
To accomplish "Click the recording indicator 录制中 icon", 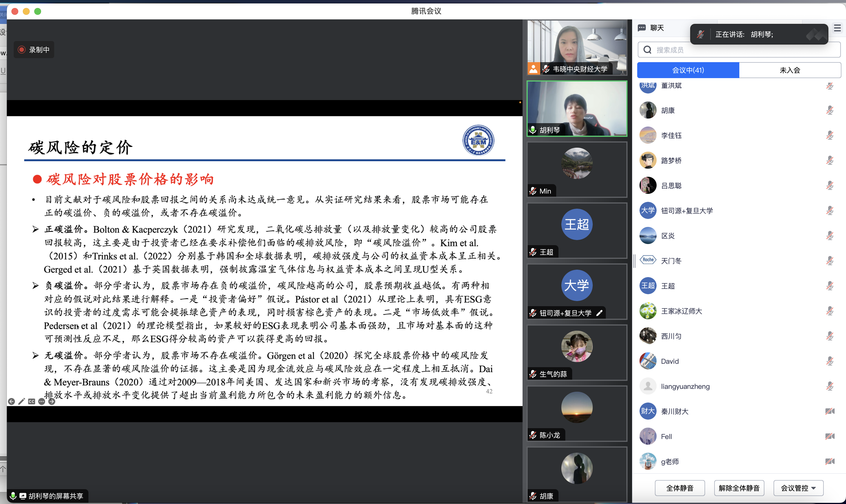I will 21,49.
